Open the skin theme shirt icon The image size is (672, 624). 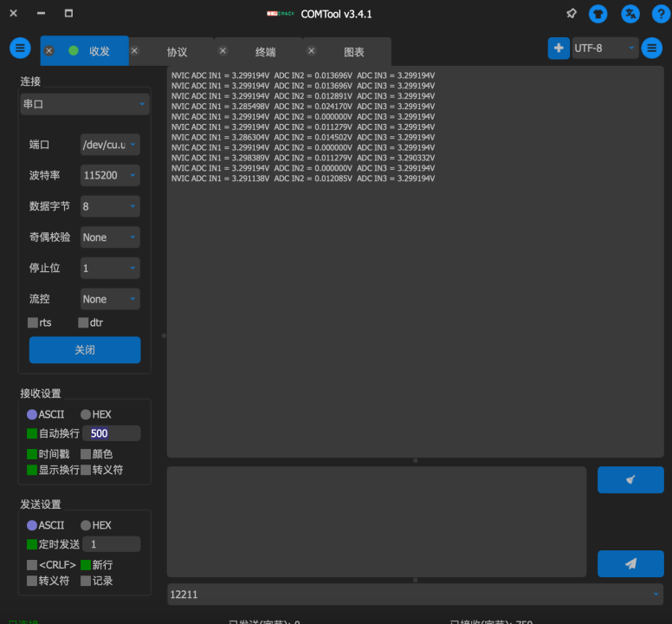pyautogui.click(x=598, y=14)
